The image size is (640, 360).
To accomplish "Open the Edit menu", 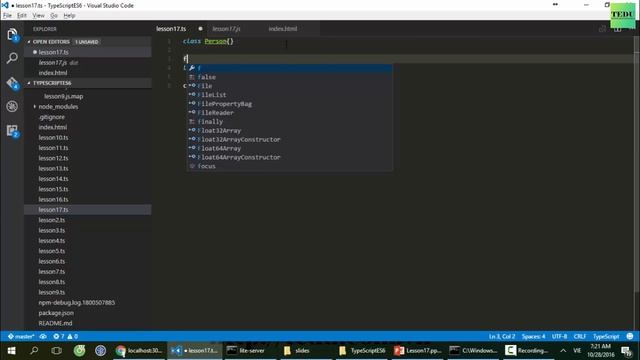I will (22, 16).
